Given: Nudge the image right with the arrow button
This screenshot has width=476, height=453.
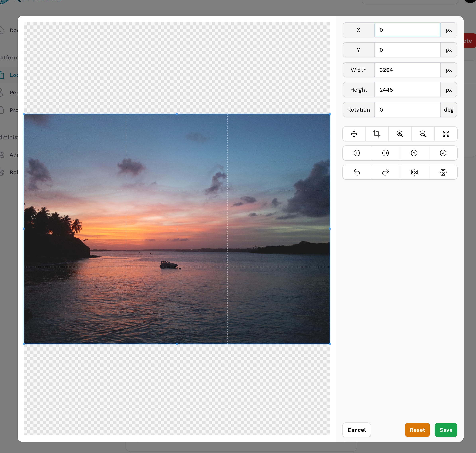Looking at the screenshot, I should 385,153.
